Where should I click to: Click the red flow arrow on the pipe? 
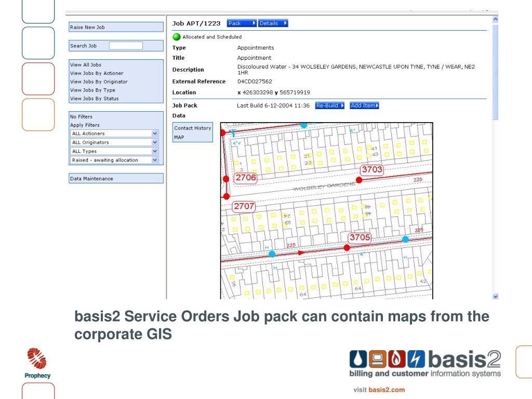[x=301, y=253]
